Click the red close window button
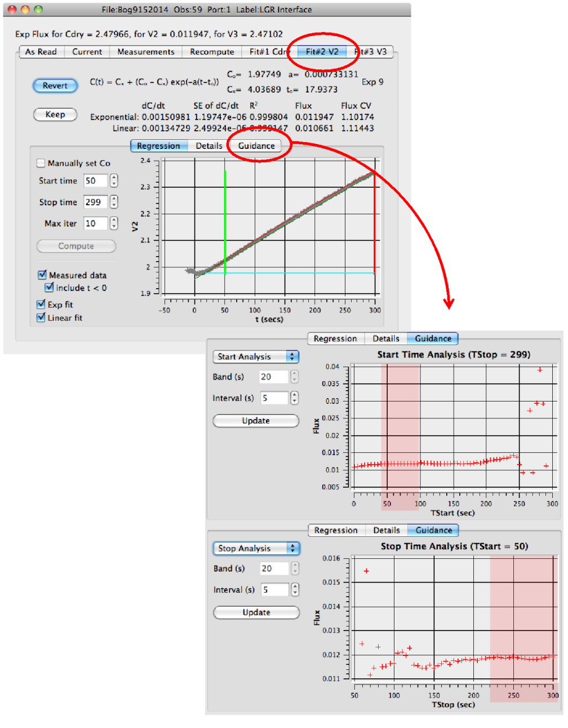The height and width of the screenshot is (728, 568). coord(12,10)
